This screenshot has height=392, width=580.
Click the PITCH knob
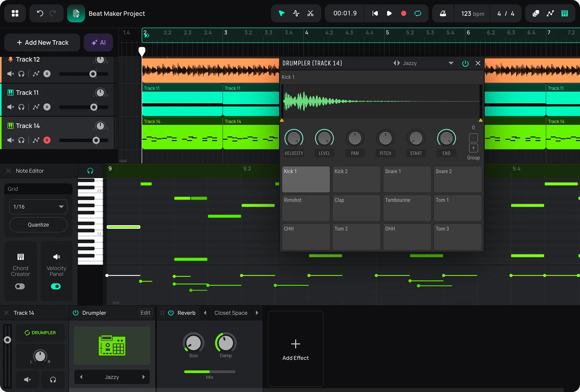[385, 138]
